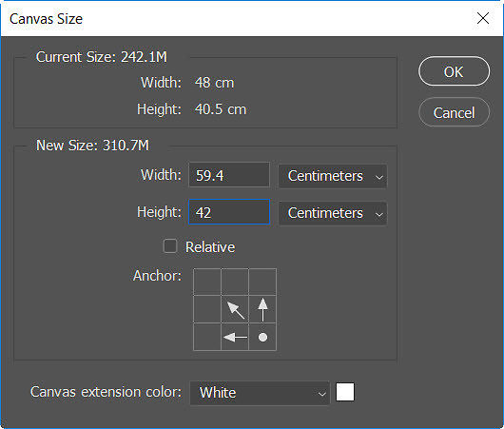Set anchor to bottom-left grid cell

click(207, 337)
